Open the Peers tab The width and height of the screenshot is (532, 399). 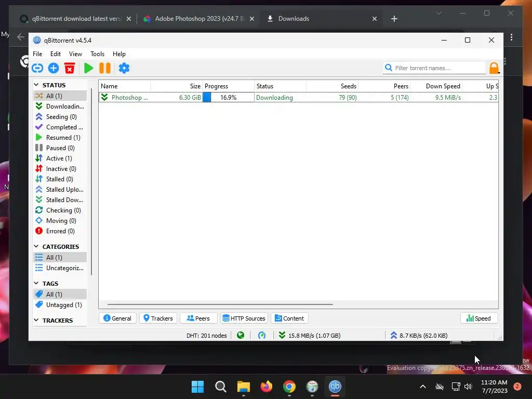point(198,318)
